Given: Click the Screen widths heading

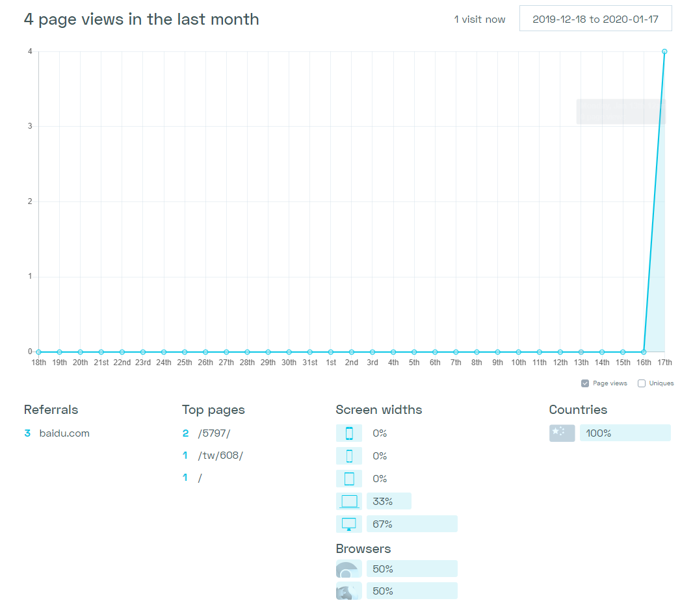Looking at the screenshot, I should click(379, 409).
